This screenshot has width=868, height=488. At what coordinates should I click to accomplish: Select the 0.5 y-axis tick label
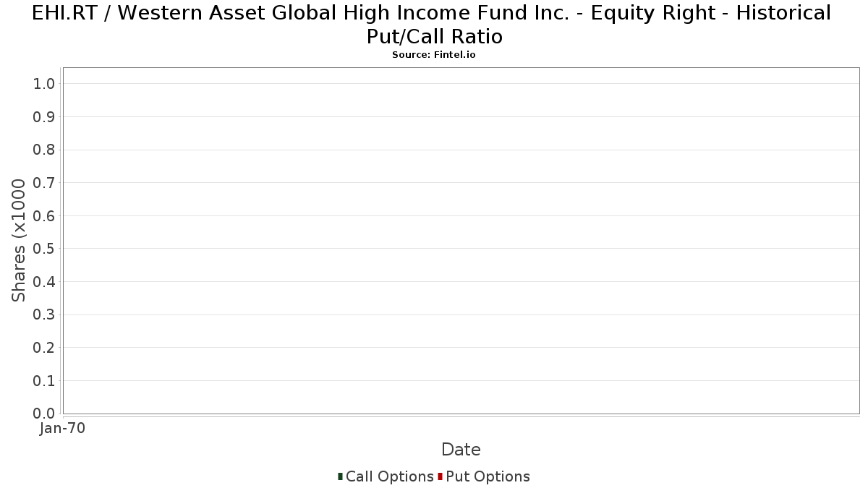coord(45,249)
